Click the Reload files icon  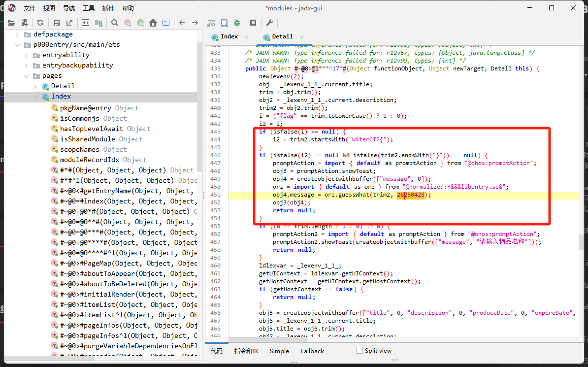(40, 23)
